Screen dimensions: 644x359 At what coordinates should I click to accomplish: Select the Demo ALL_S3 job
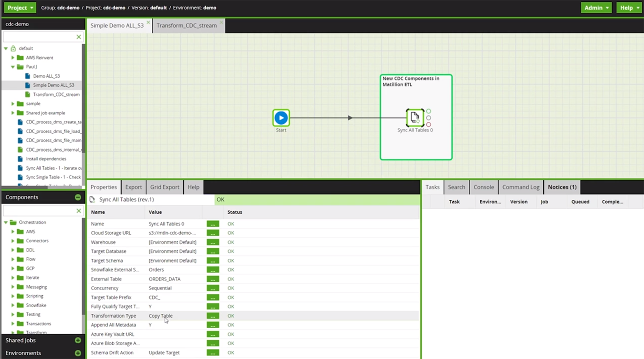tap(46, 76)
